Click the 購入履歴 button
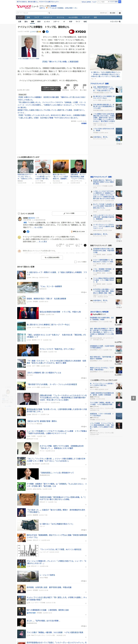This screenshot has height=644, width=138. 112,13
